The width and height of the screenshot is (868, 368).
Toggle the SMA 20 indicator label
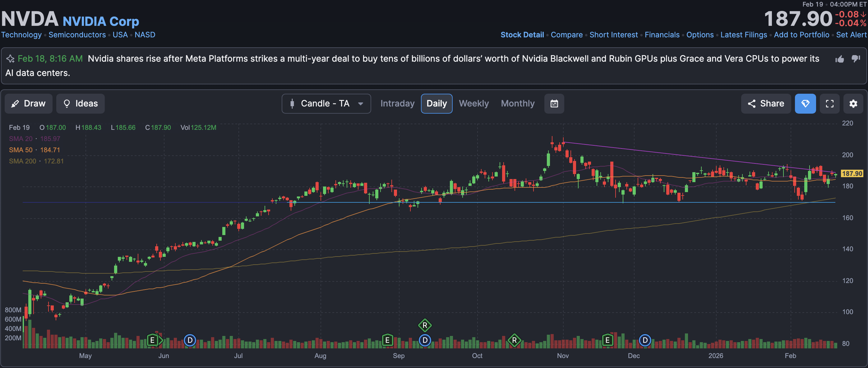tap(21, 139)
